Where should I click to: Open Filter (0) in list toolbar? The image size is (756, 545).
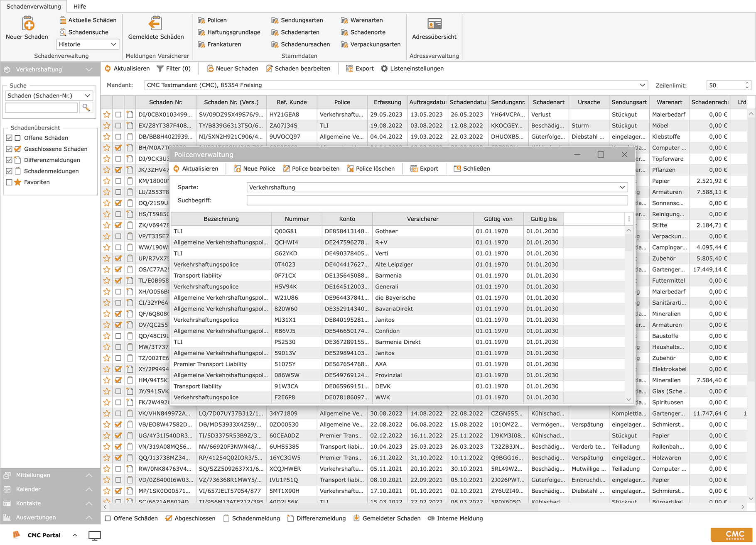[x=174, y=68]
